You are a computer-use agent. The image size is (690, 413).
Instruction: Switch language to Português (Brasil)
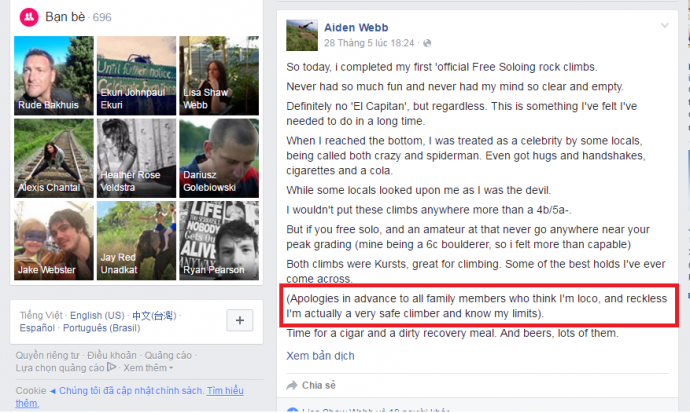(102, 328)
